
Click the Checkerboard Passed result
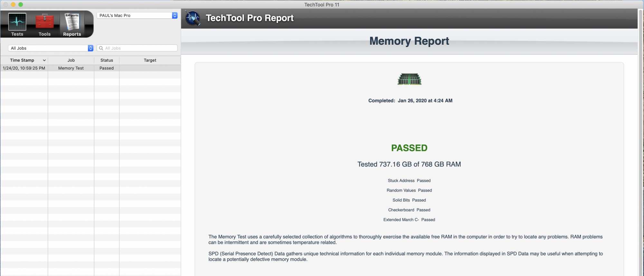pyautogui.click(x=409, y=210)
